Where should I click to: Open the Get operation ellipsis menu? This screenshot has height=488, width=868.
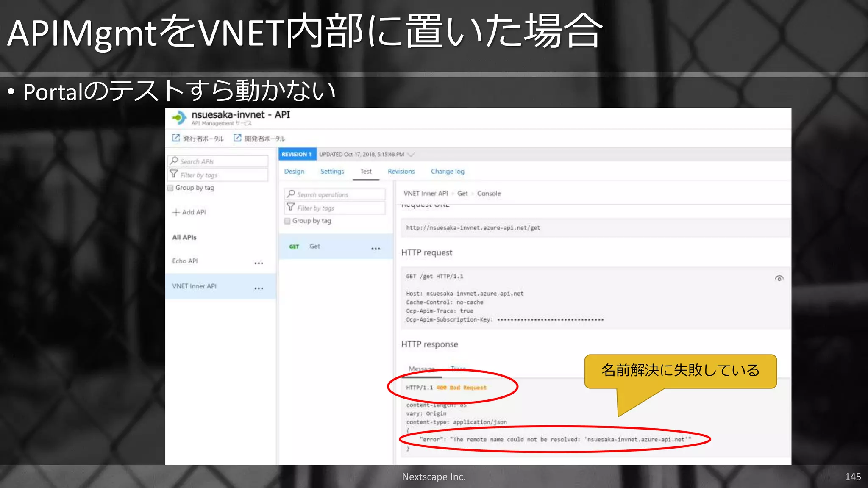pyautogui.click(x=376, y=249)
